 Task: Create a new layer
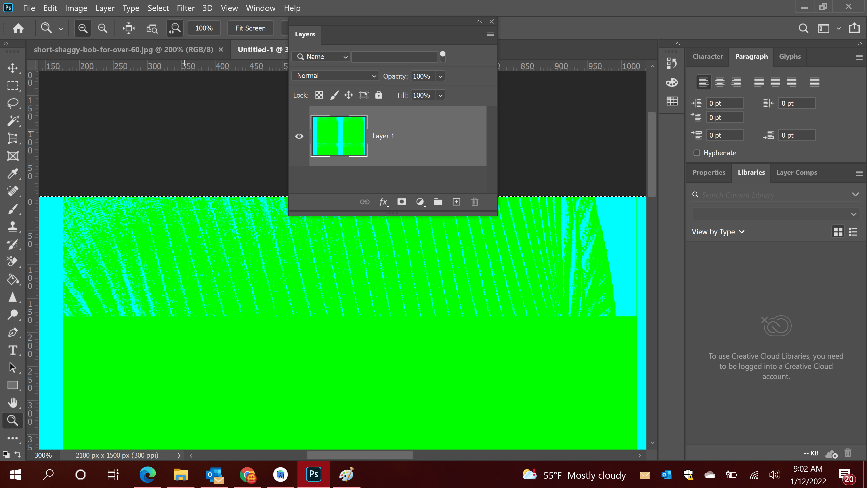pos(456,202)
